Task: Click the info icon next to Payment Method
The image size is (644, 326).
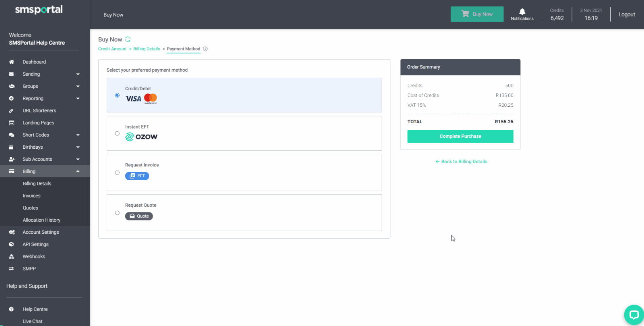Action: coord(205,49)
